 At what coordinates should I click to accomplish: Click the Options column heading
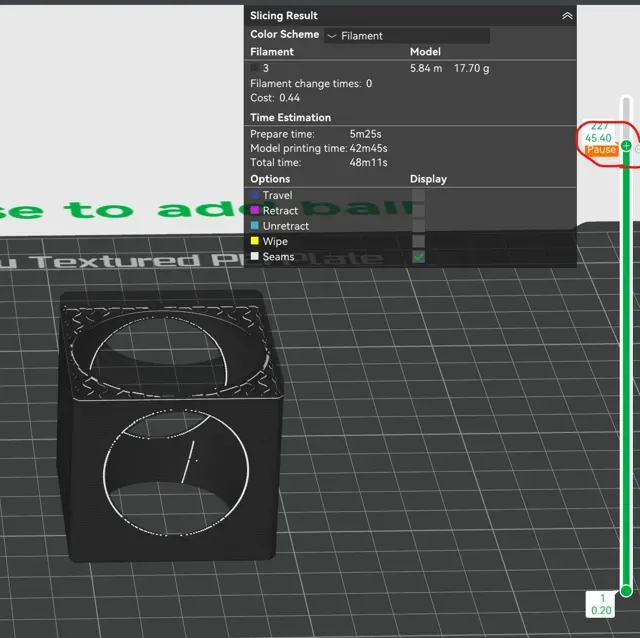[270, 179]
